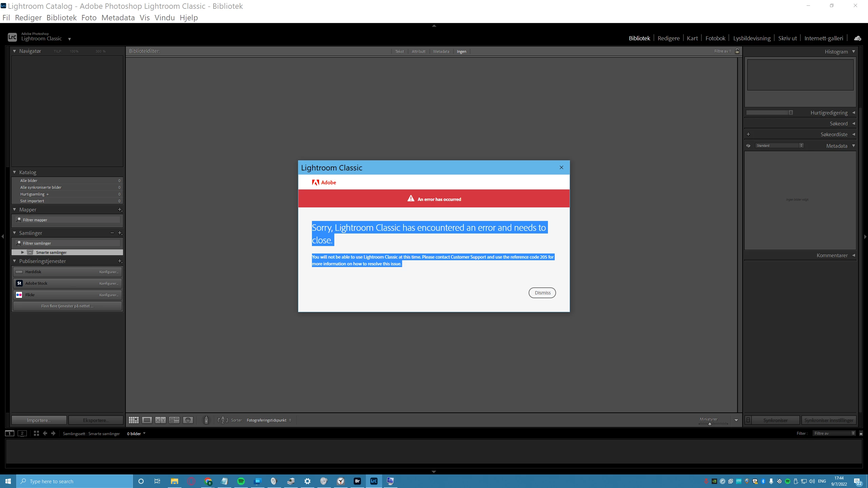Image resolution: width=868 pixels, height=488 pixels.
Task: Click the cloud sync status icon
Action: point(857,38)
